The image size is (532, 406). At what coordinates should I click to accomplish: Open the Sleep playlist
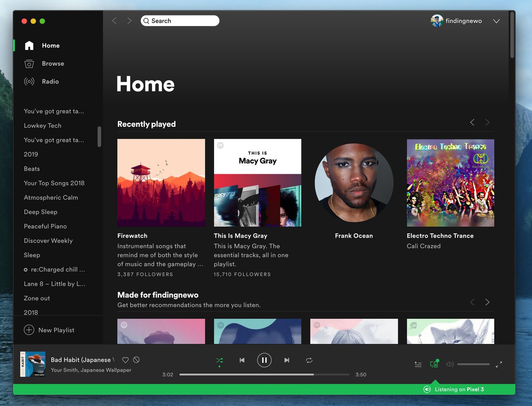[x=32, y=255]
